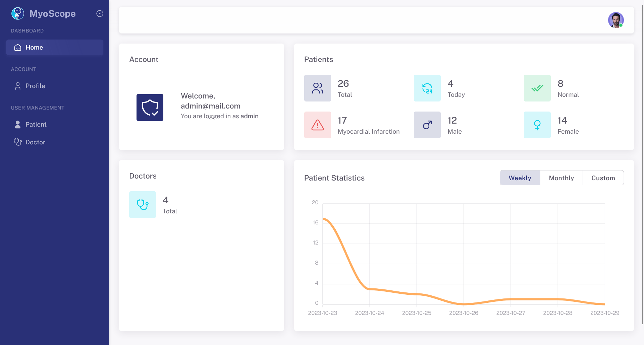This screenshot has width=644, height=345.
Task: Click the Male gender symbol icon
Action: (427, 125)
